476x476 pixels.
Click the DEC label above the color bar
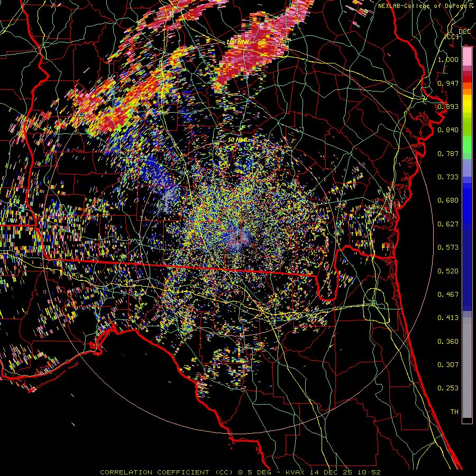point(464,32)
